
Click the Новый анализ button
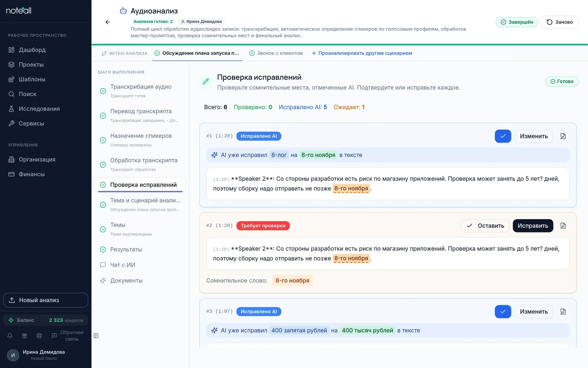pos(46,300)
